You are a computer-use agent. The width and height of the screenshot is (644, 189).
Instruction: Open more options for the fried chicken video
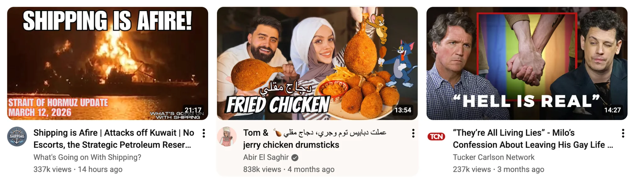413,133
